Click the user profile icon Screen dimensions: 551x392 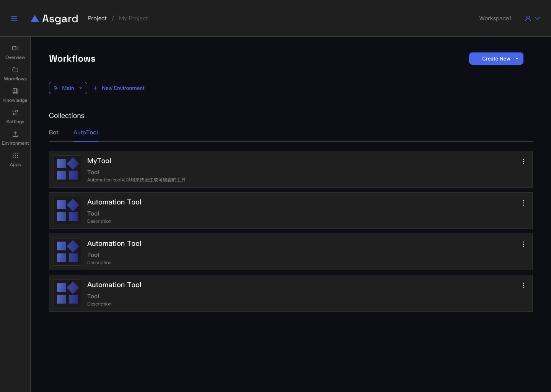(x=528, y=18)
